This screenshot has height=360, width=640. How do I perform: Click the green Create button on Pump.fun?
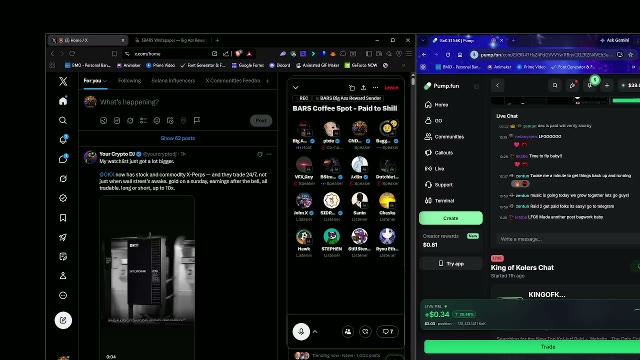coord(451,218)
